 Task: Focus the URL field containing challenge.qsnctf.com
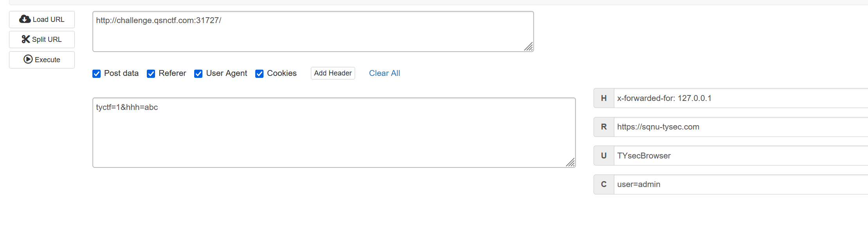[x=313, y=31]
